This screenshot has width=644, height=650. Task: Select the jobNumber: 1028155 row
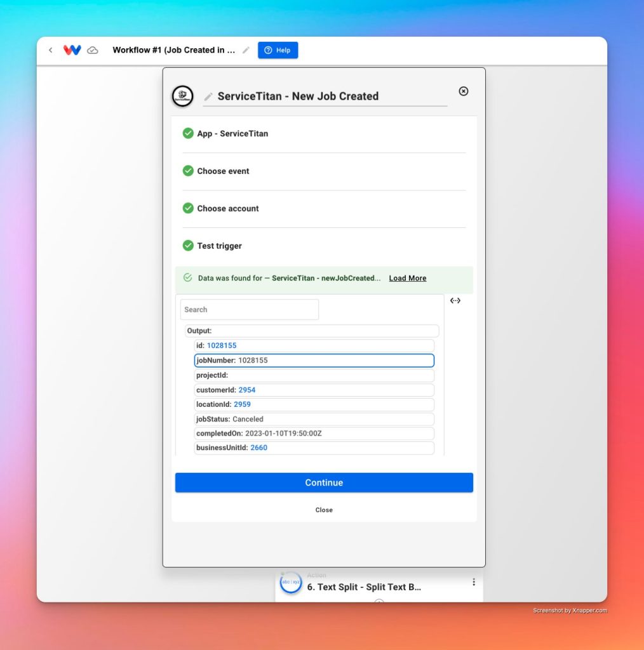314,361
